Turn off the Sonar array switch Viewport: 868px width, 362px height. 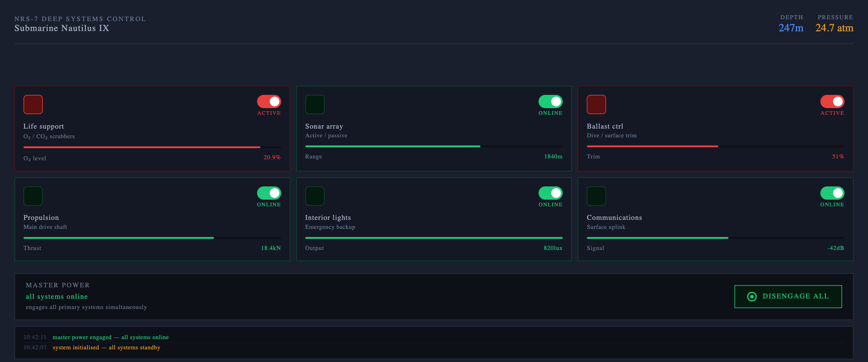point(551,101)
